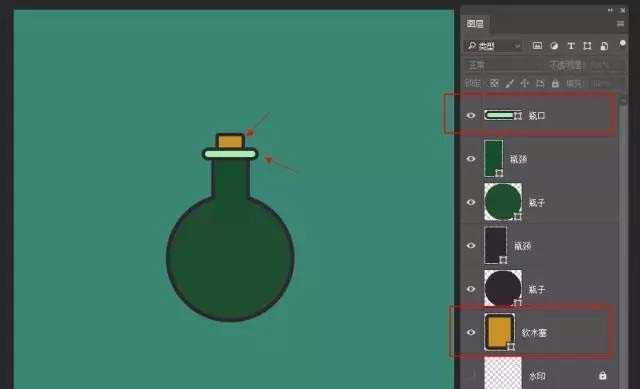Toggle visibility of the green circle 瓶子 layer
The height and width of the screenshot is (389, 640).
coord(471,202)
